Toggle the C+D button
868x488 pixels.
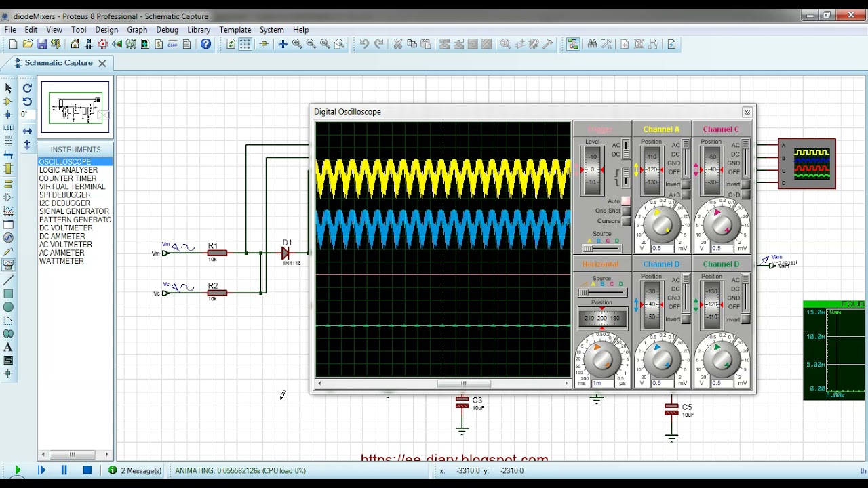(x=745, y=195)
